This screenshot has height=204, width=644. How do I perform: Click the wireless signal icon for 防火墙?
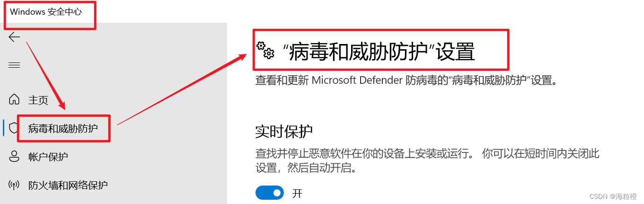pyautogui.click(x=14, y=185)
